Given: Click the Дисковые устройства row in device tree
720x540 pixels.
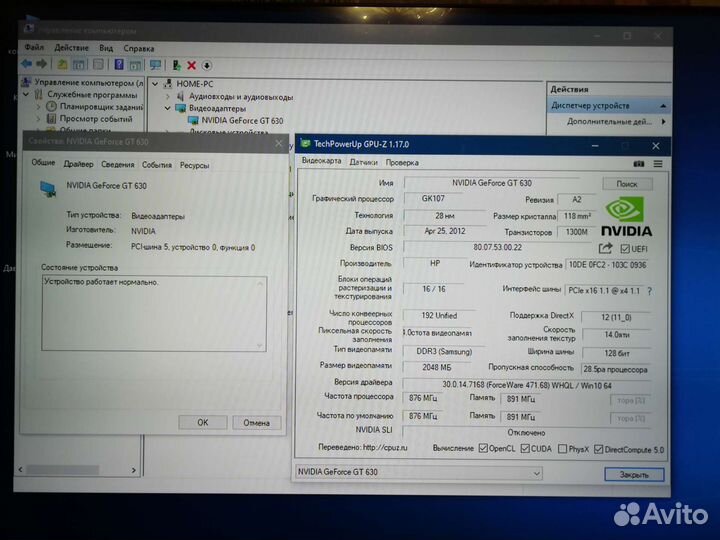Looking at the screenshot, I should pyautogui.click(x=229, y=132).
